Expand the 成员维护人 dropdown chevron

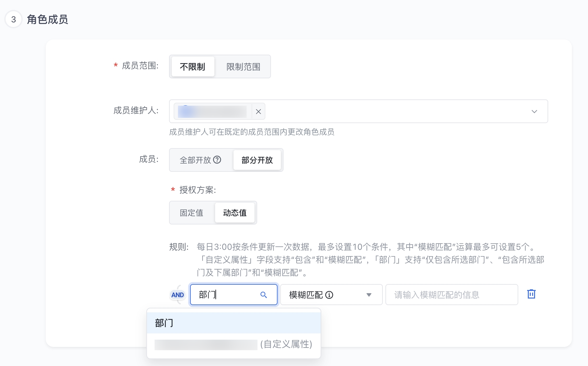[534, 112]
